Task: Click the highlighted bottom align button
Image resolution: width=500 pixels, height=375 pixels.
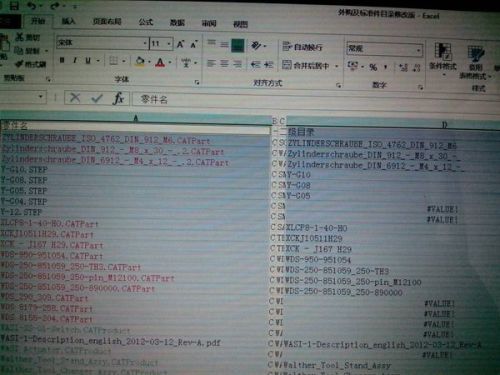Action: (238, 46)
